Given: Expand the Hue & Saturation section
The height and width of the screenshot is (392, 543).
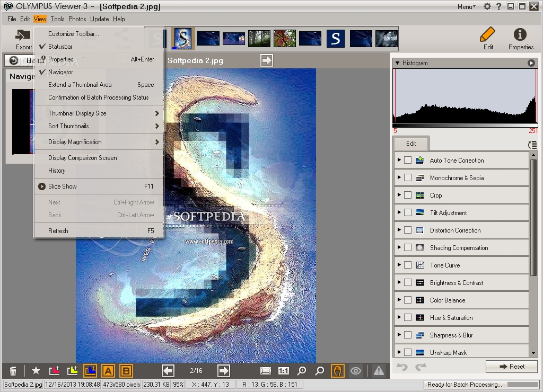Looking at the screenshot, I should click(399, 317).
